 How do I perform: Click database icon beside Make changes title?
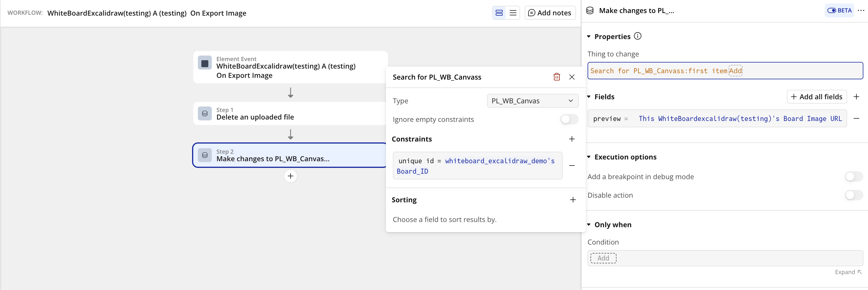(590, 10)
